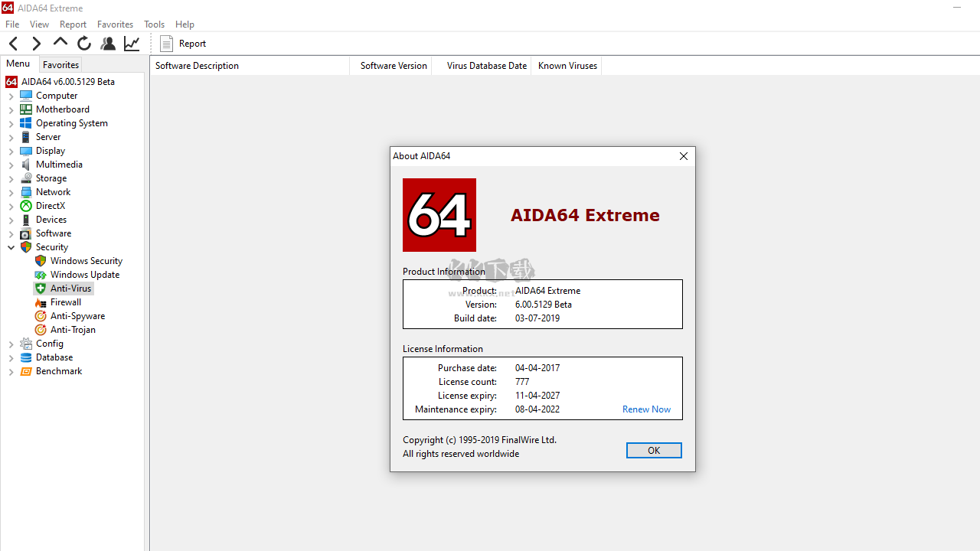Image resolution: width=980 pixels, height=551 pixels.
Task: Click the Renew Now link
Action: pyautogui.click(x=646, y=409)
